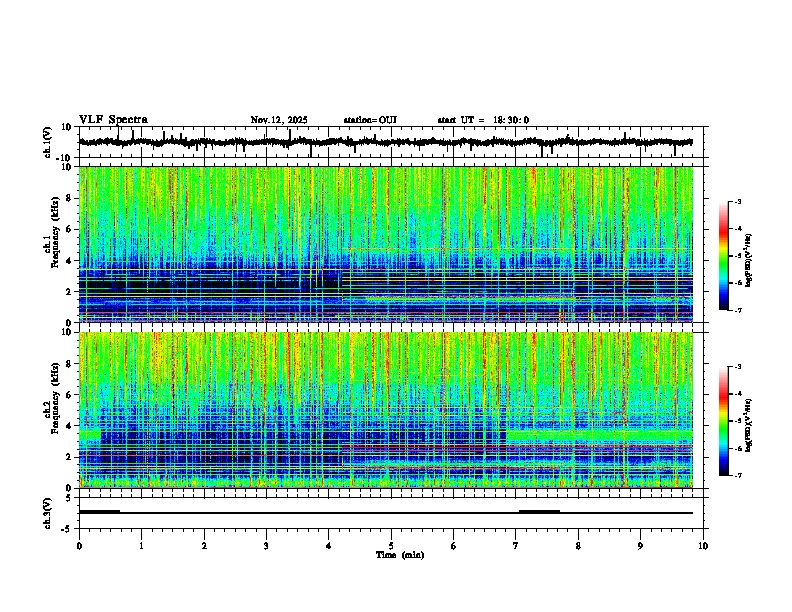Click the "-7" tick on the ch.2 colorbar

coord(737,475)
